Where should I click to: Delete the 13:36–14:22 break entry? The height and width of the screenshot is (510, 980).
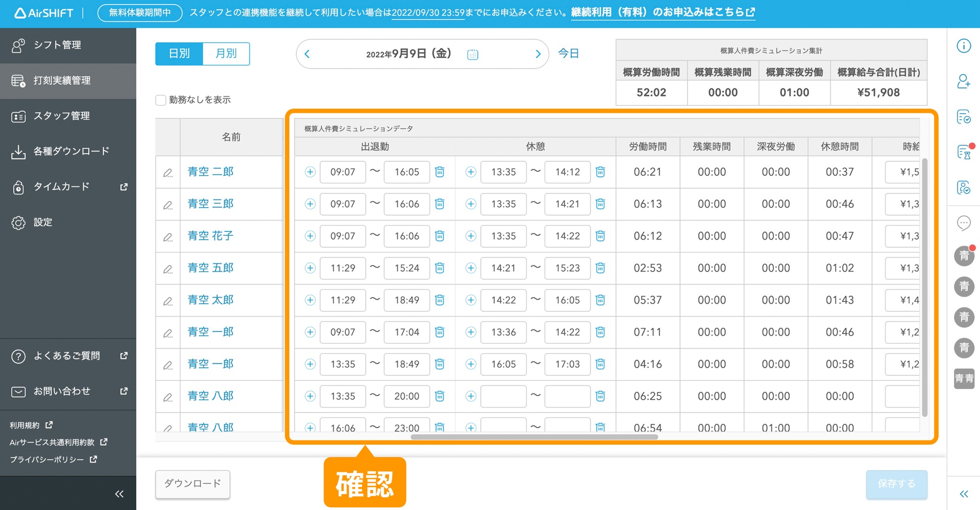click(600, 332)
